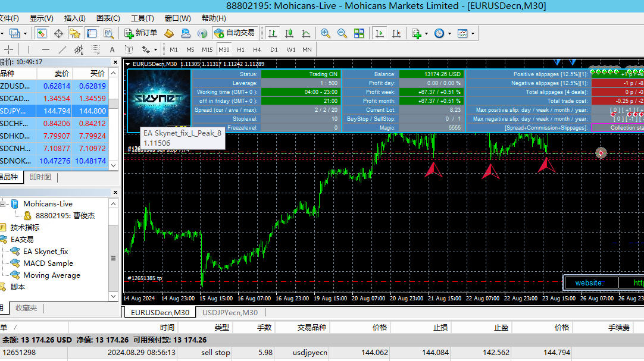
Task: Click the Market Watch scrollbar down arrow
Action: pos(114,165)
